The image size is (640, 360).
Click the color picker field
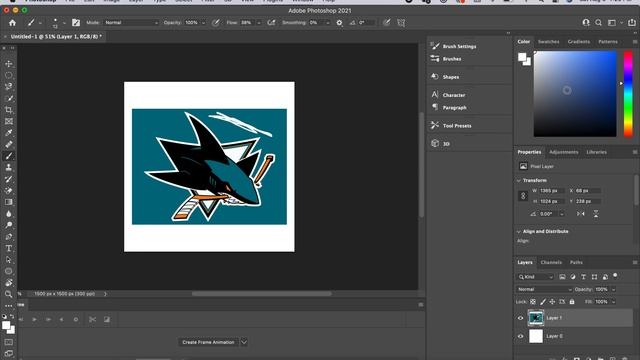coord(575,94)
